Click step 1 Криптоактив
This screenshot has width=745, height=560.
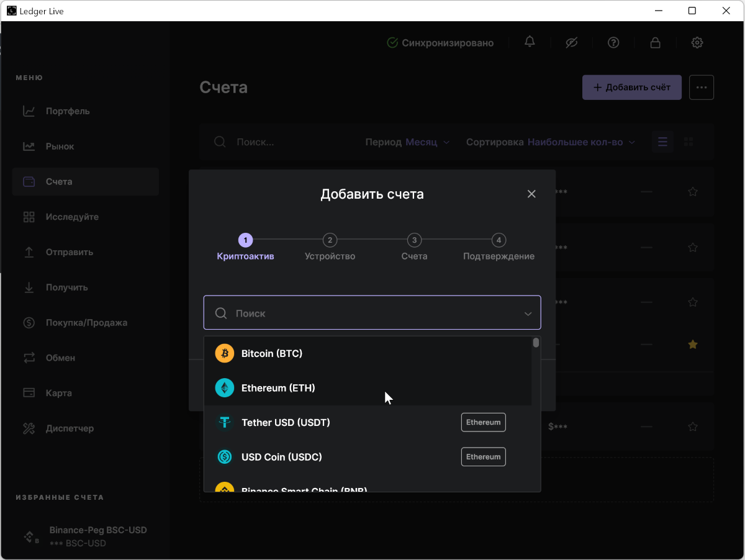coord(245,247)
